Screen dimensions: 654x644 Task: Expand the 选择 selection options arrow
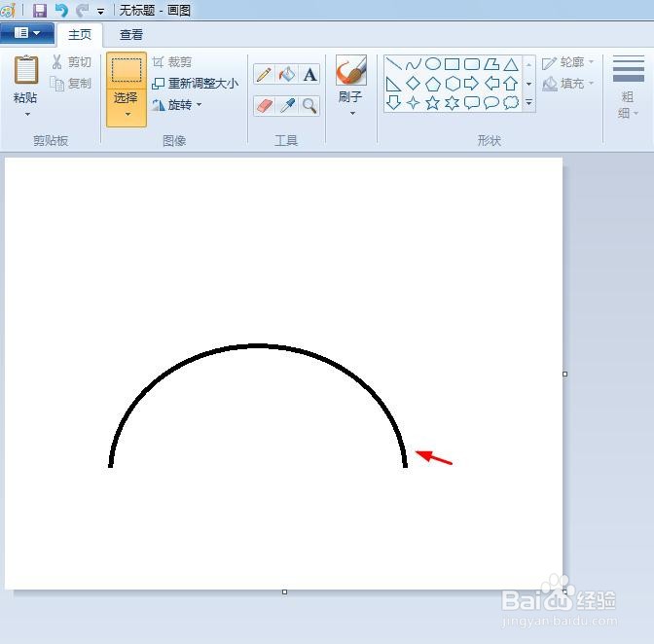coord(127,114)
